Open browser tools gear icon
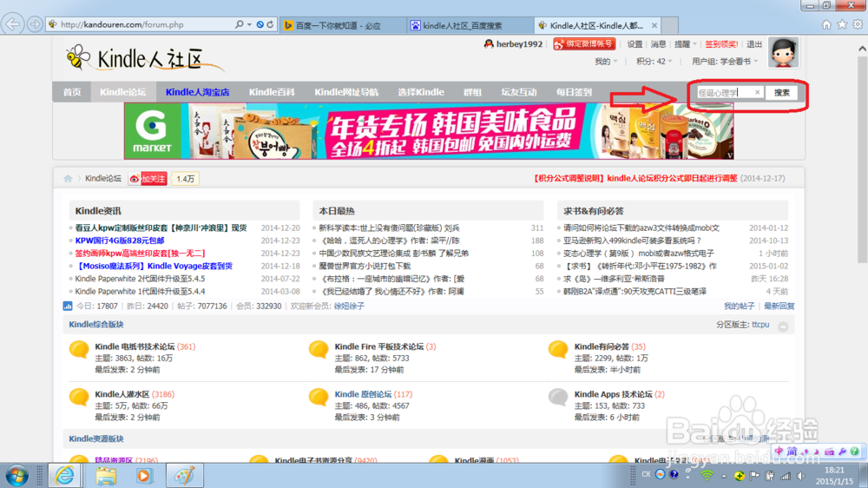Viewport: 868px width, 488px height. tap(858, 24)
